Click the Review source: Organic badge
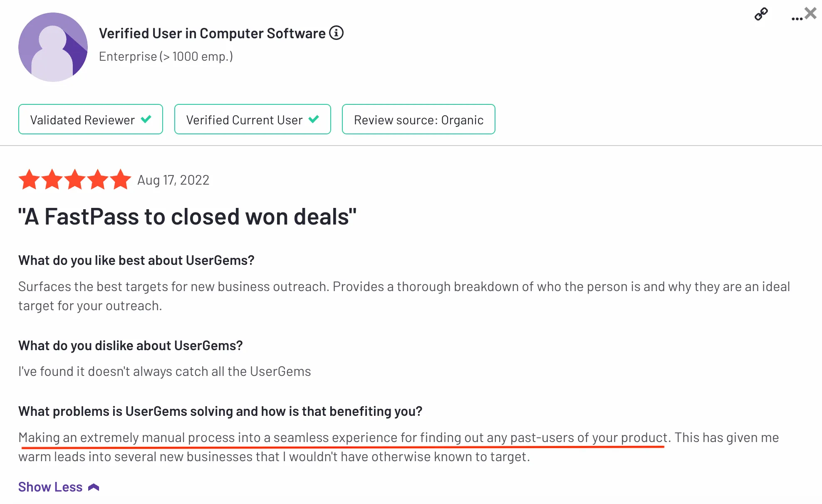822x504 pixels. tap(418, 119)
